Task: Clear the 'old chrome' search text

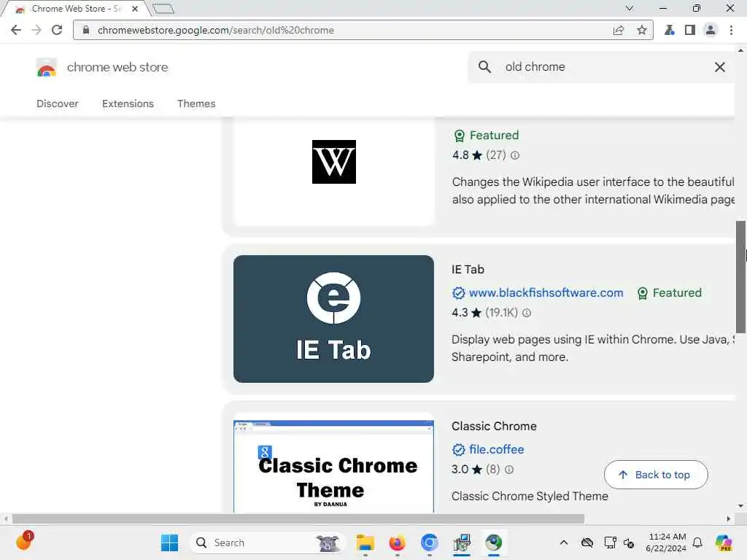Action: [x=720, y=67]
